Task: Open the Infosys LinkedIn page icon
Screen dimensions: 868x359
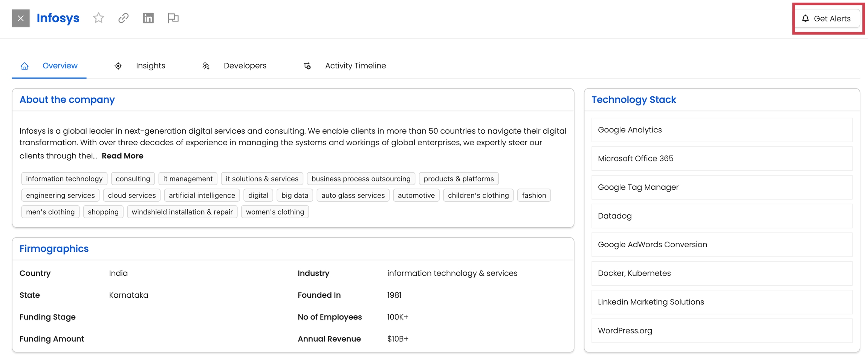Action: [x=148, y=18]
